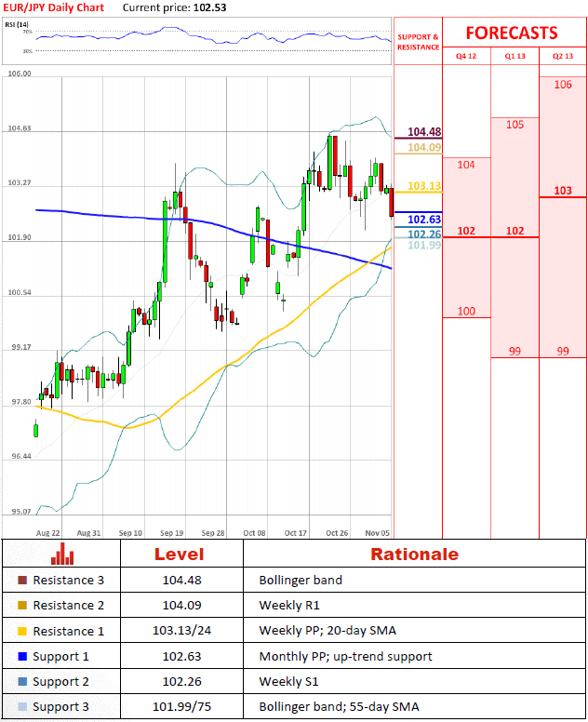The width and height of the screenshot is (588, 722).
Task: Click the Resistance 1 yellow color swatch
Action: [x=22, y=631]
